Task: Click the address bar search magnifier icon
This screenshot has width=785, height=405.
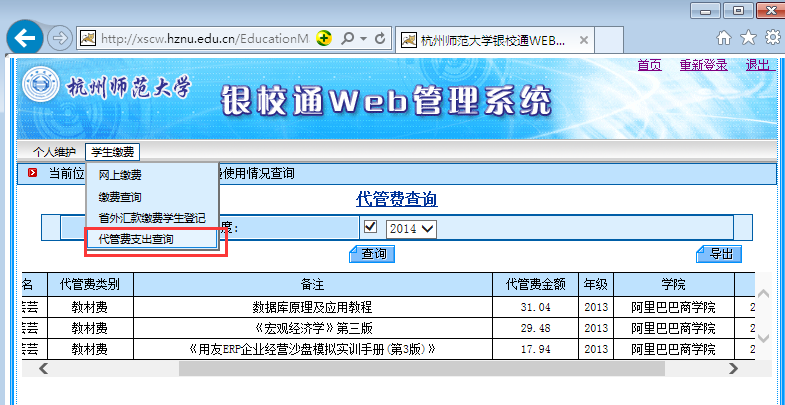Action: pos(348,39)
